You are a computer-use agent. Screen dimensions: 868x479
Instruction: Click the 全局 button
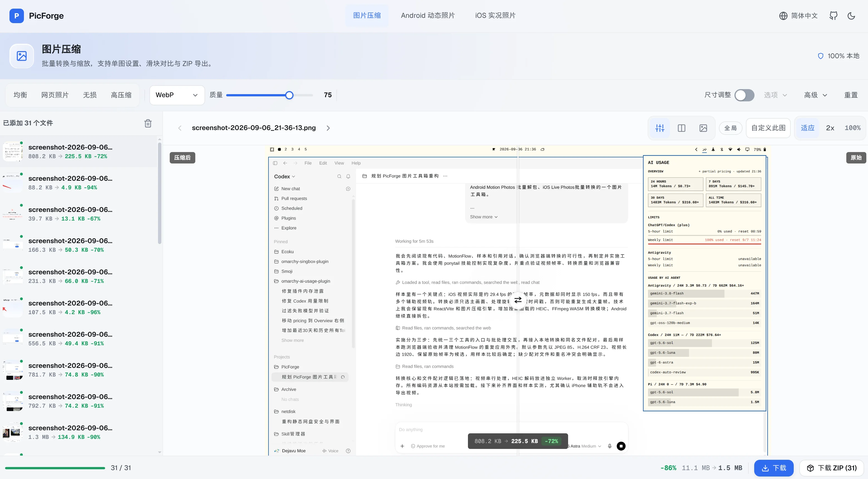pos(730,128)
